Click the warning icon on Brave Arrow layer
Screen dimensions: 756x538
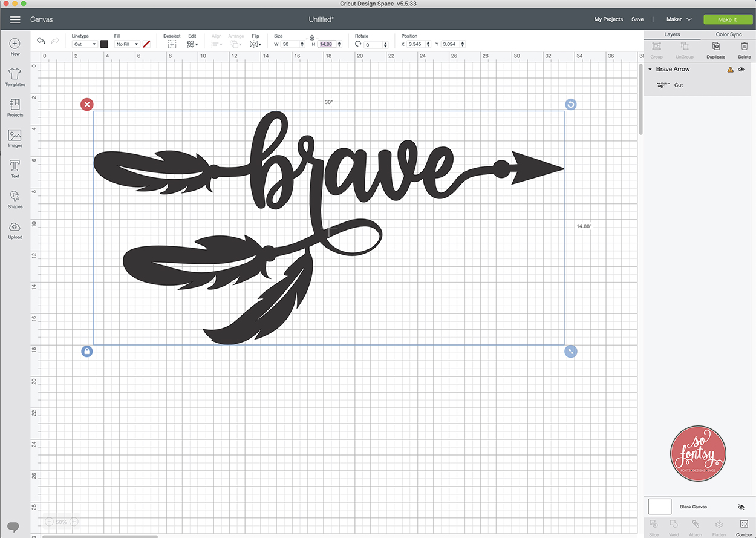(x=731, y=70)
